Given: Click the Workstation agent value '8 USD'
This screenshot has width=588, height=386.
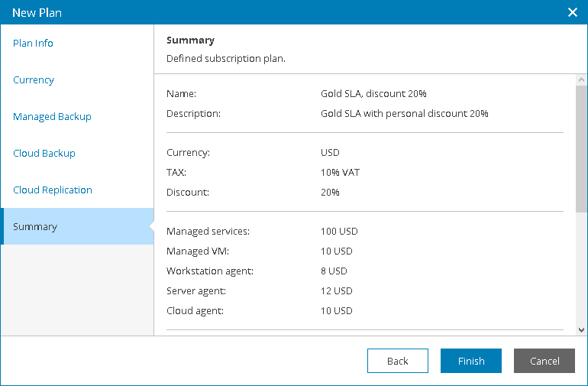Looking at the screenshot, I should (x=334, y=271).
